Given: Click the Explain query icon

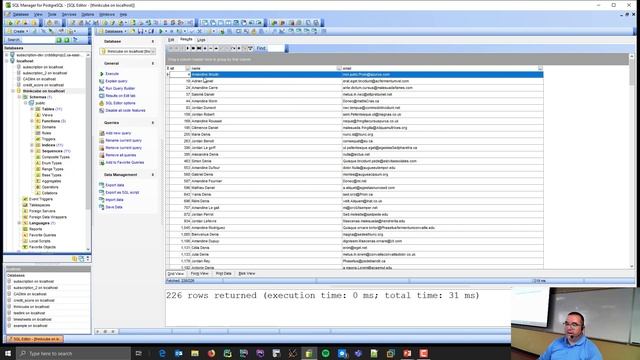Looking at the screenshot, I should tap(102, 81).
